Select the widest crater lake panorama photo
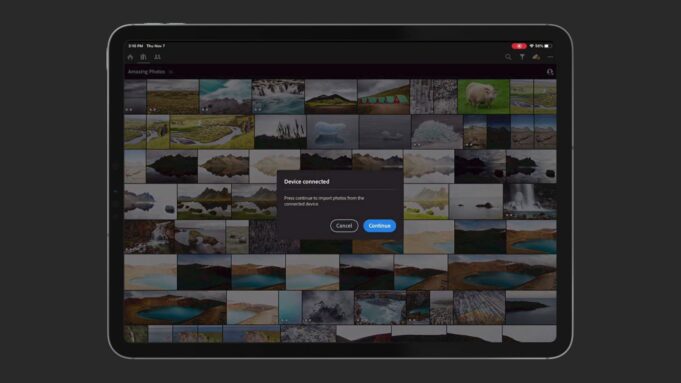 502,272
